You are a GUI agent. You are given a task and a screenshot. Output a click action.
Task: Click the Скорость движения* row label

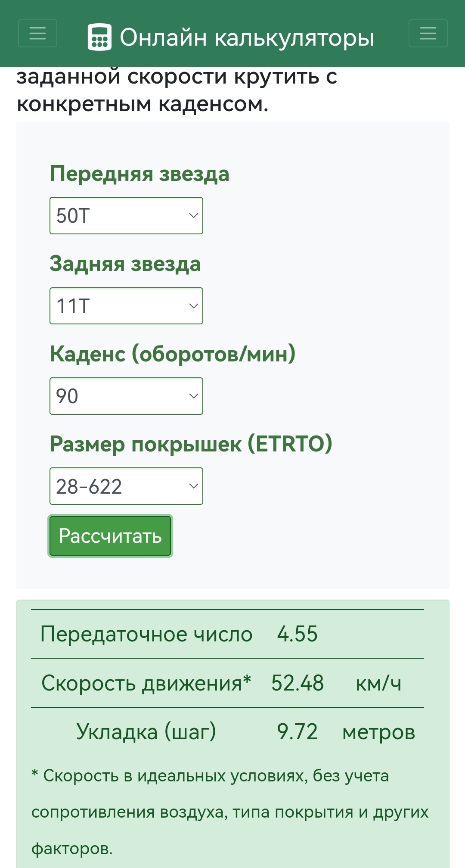point(146,683)
